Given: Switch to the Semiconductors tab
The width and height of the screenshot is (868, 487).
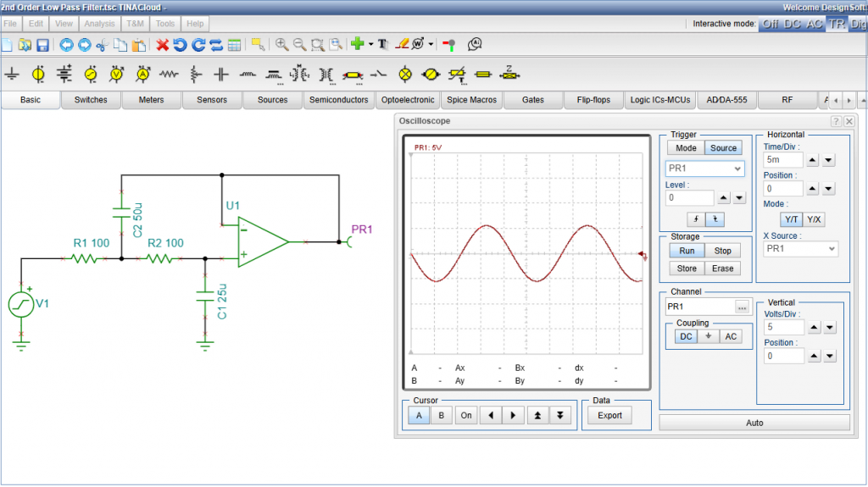Looking at the screenshot, I should pos(338,100).
